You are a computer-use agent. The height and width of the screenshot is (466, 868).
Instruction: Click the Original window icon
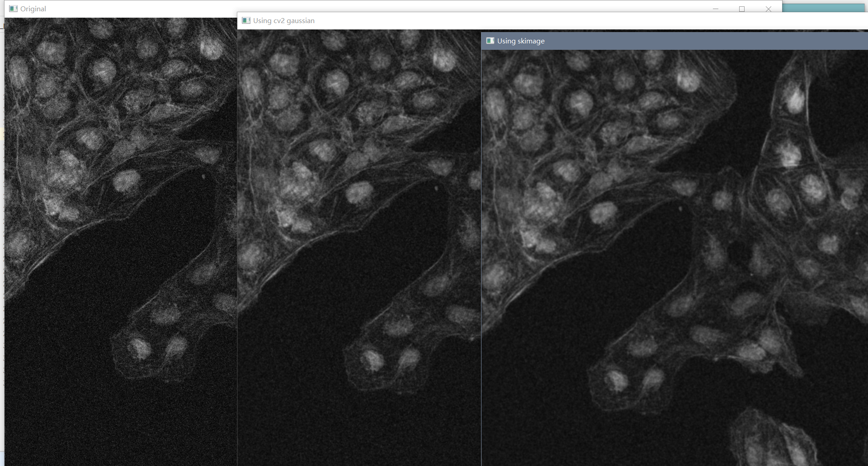point(13,9)
